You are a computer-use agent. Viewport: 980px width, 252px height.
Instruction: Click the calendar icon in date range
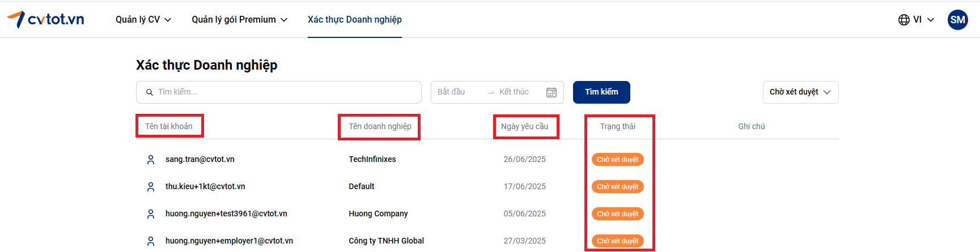pyautogui.click(x=551, y=92)
